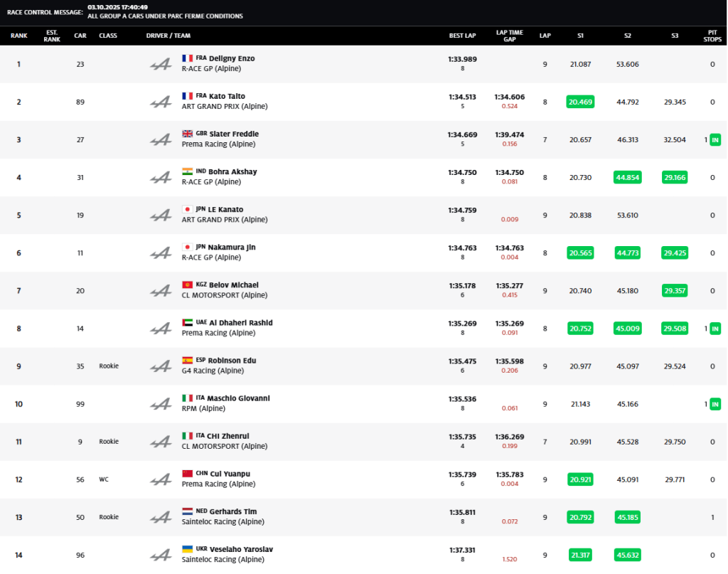The image size is (728, 574).
Task: Sort by the CLASS column header
Action: pos(108,36)
